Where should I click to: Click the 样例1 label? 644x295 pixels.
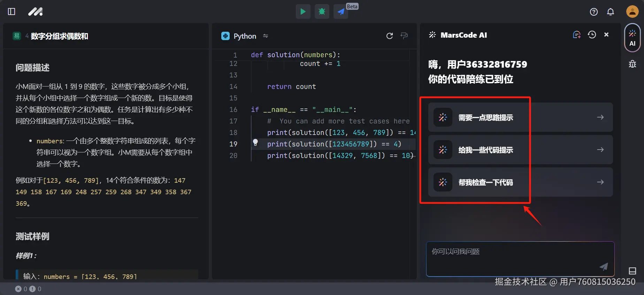click(26, 256)
